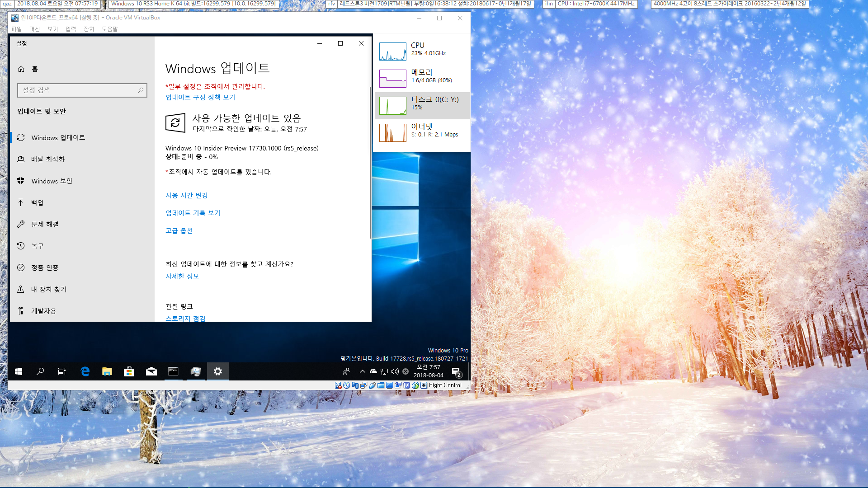Select Windows 업데이트 in the sidebar

click(x=82, y=137)
